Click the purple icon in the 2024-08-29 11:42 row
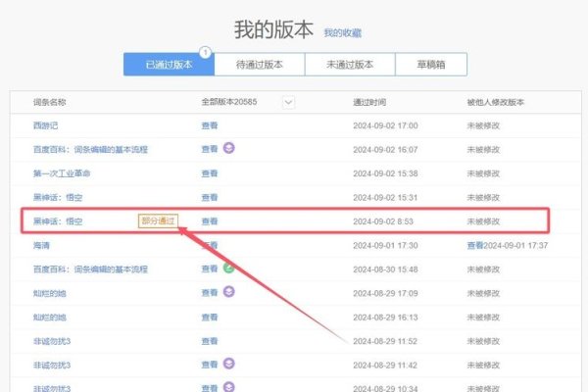Viewport: 588px width, 392px height. [x=228, y=364]
